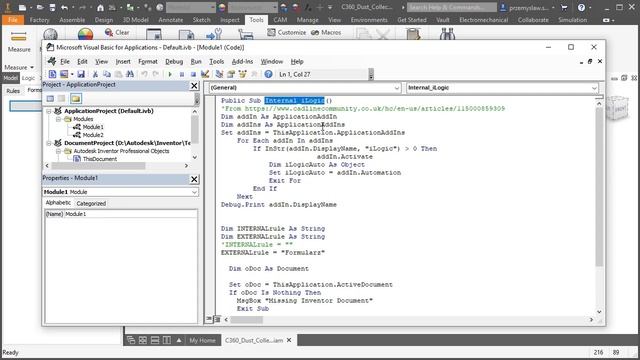Click the (Name) Module1 property field
Image resolution: width=640 pixels, height=360 pixels.
pos(121,214)
